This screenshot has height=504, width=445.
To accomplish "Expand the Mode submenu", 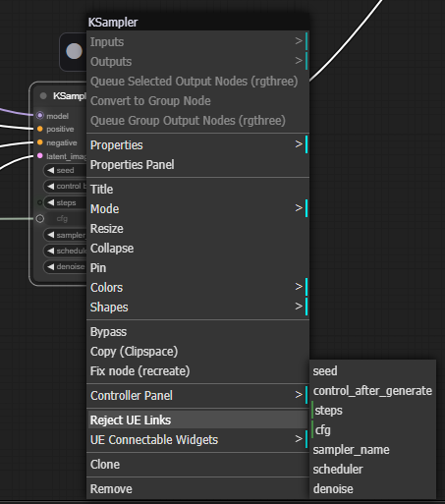I will (198, 209).
